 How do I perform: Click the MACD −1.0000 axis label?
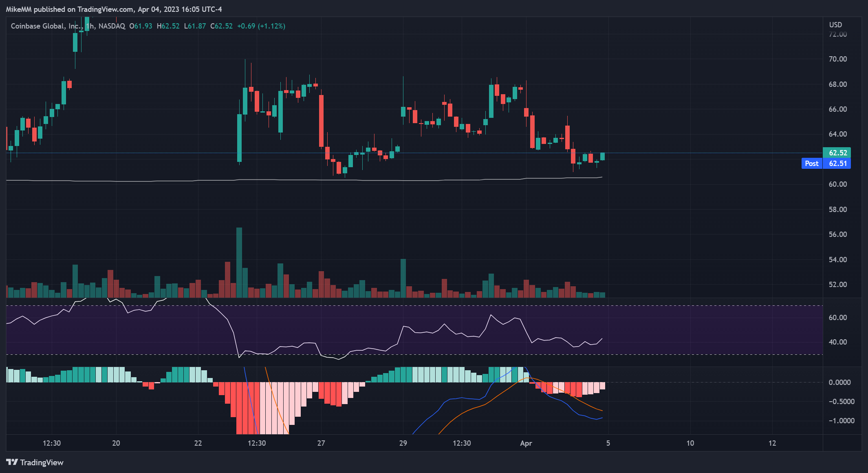pyautogui.click(x=842, y=421)
